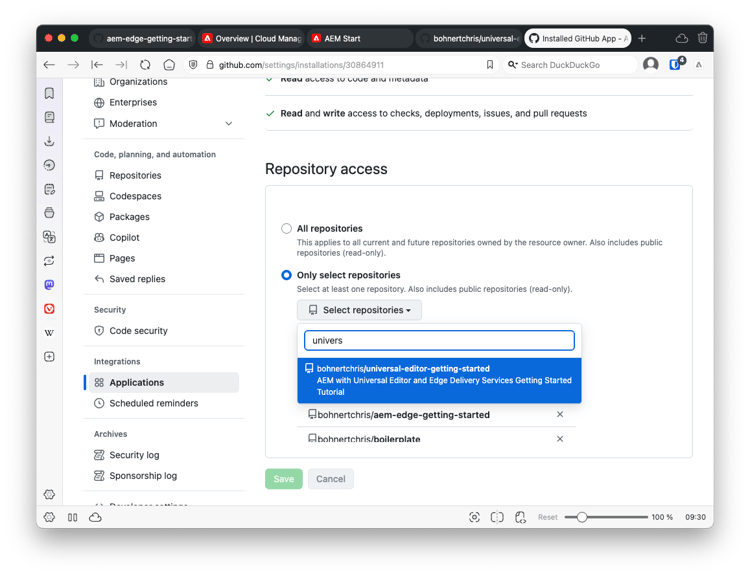Click the repository search field
Screen dimensions: 750x576
coord(439,341)
